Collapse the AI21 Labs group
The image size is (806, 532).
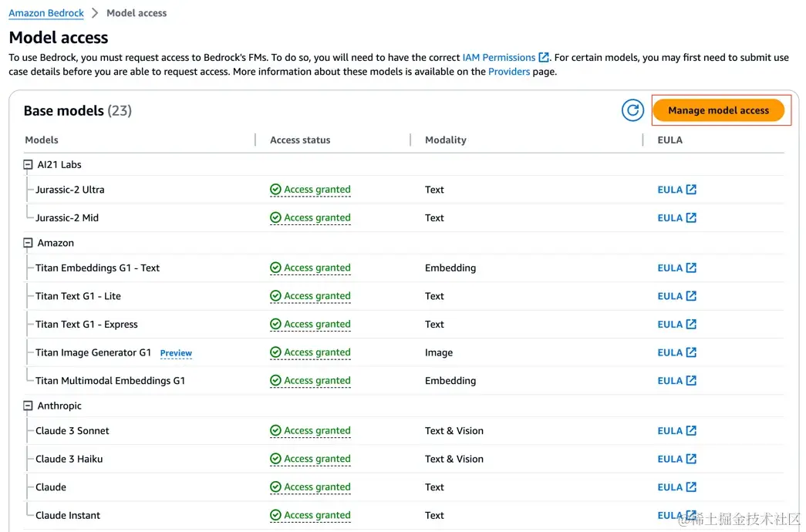(28, 165)
